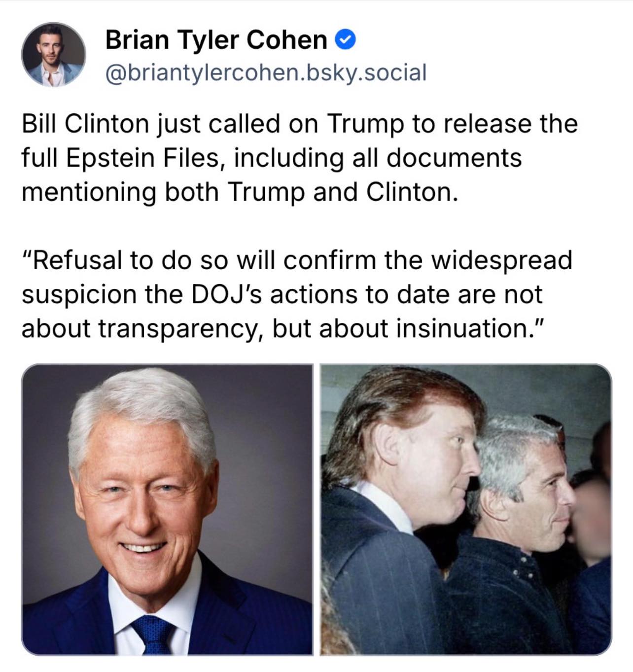Click the white-haired head in left photo

click(x=143, y=473)
